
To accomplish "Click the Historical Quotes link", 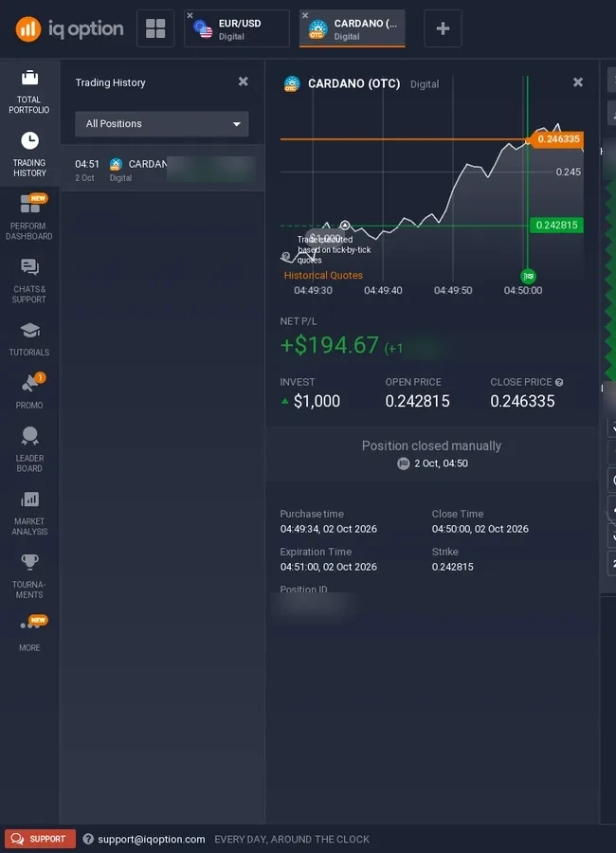I will [323, 275].
